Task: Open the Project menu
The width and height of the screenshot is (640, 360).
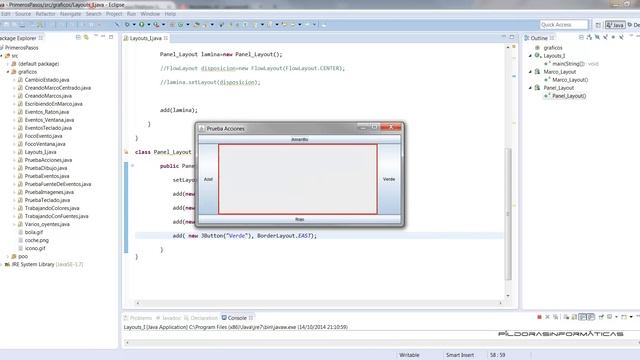Action: click(x=114, y=14)
